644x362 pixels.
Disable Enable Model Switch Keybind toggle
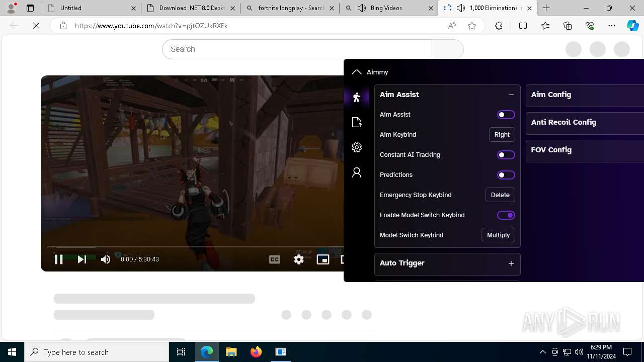point(506,215)
